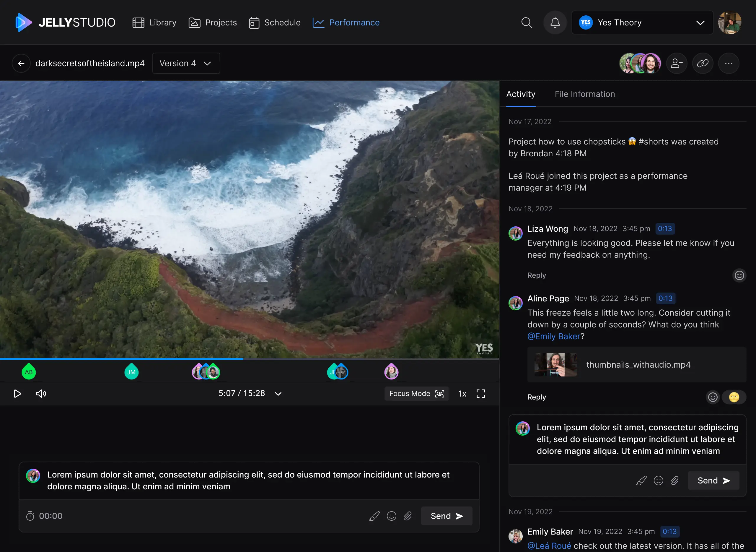
Task: Copy share link via chain icon
Action: pyautogui.click(x=703, y=63)
